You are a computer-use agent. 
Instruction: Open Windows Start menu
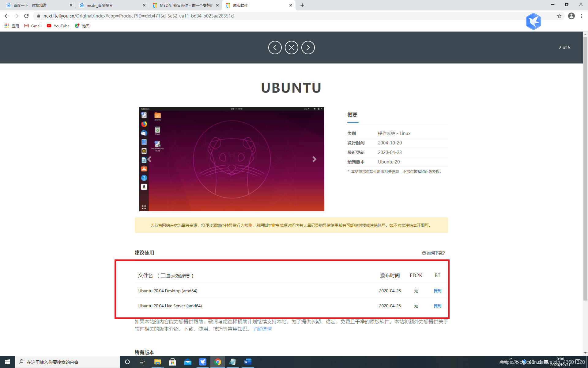point(7,362)
